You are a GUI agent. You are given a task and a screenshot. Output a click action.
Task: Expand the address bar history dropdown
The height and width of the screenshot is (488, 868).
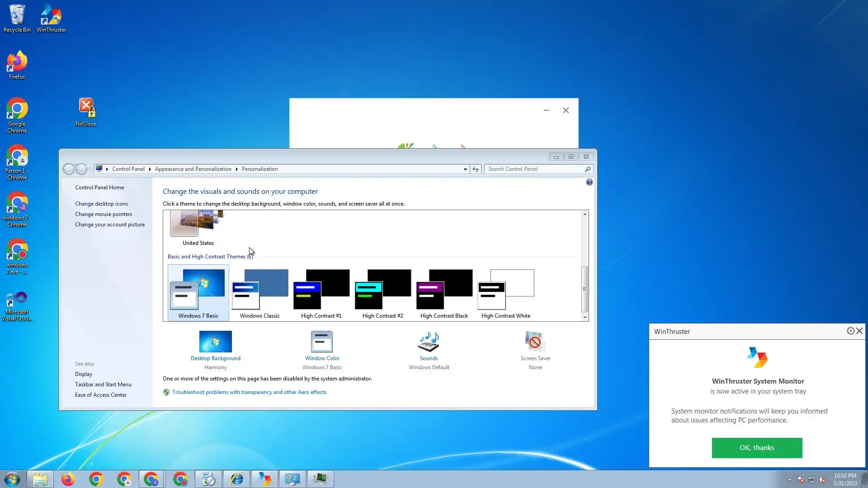coord(465,169)
